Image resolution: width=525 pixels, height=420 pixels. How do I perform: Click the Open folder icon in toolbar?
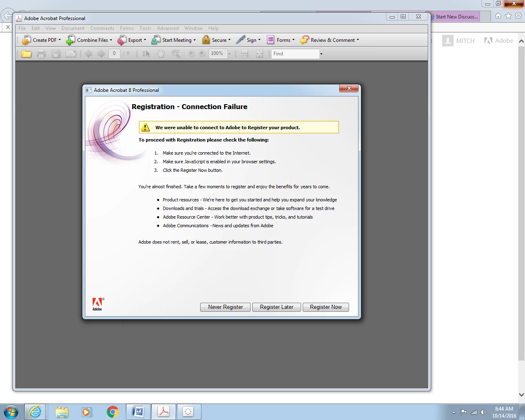pos(26,54)
